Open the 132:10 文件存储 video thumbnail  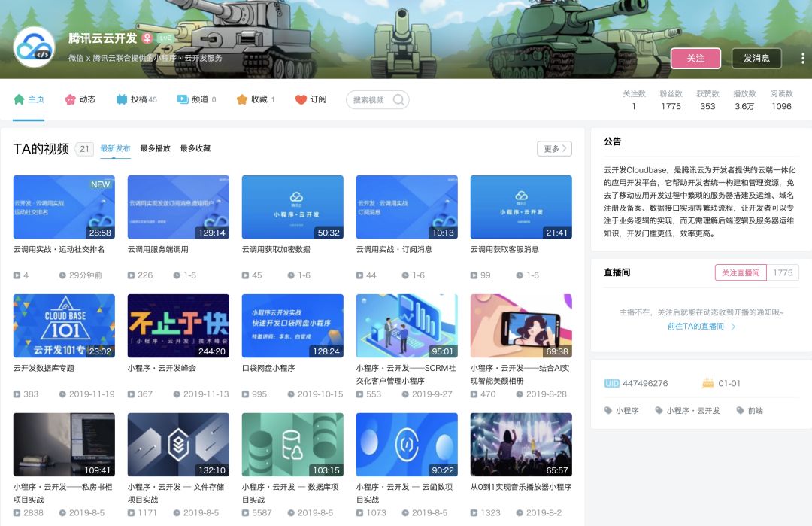pos(178,445)
